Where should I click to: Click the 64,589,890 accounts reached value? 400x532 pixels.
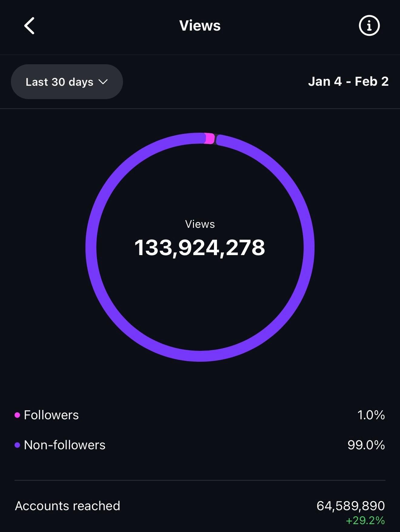(351, 506)
